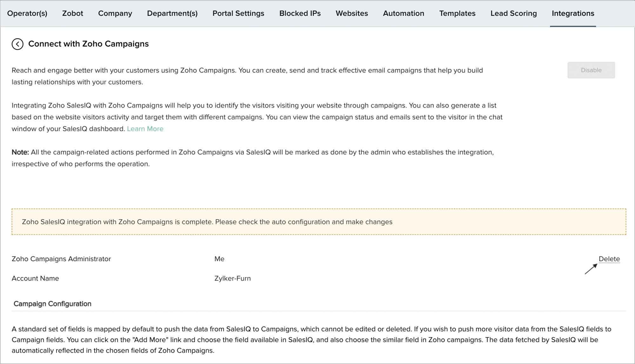
Task: Click the Connect with Zoho Campaigns heading
Action: point(88,44)
